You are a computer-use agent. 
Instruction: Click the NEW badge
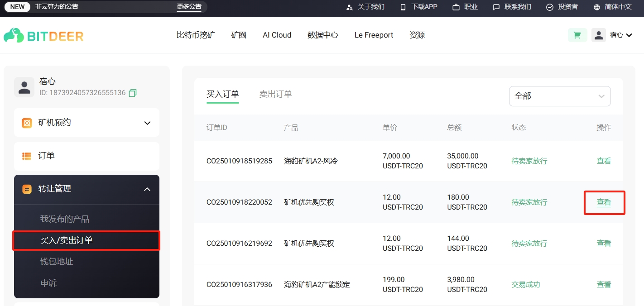pos(18,7)
